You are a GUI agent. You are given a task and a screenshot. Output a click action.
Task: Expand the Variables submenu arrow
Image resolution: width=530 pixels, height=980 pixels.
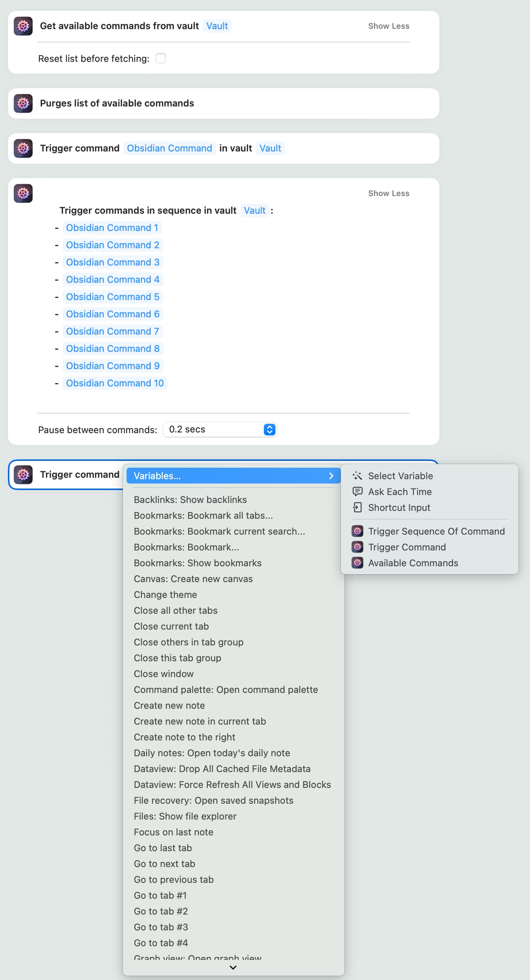point(331,476)
